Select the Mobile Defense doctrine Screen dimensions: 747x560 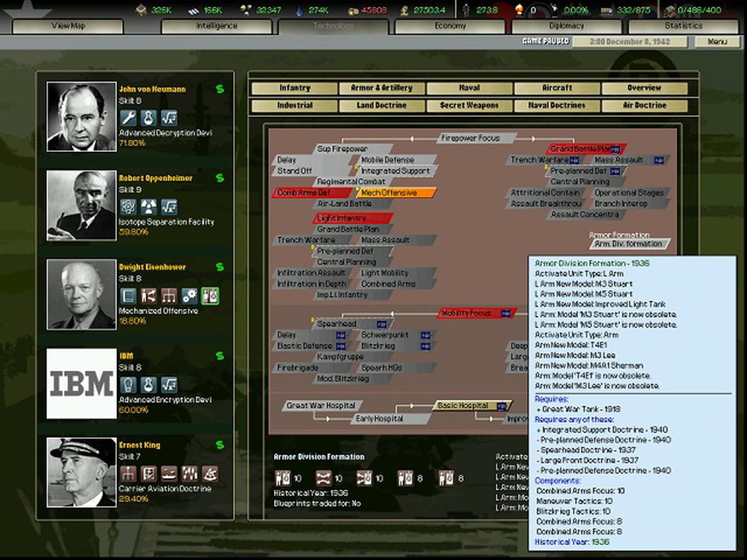coord(397,160)
